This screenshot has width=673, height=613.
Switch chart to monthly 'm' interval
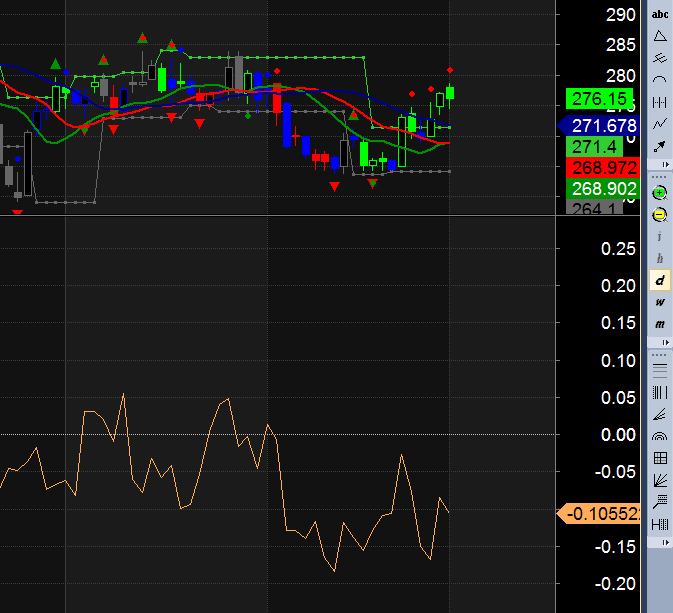coord(660,324)
